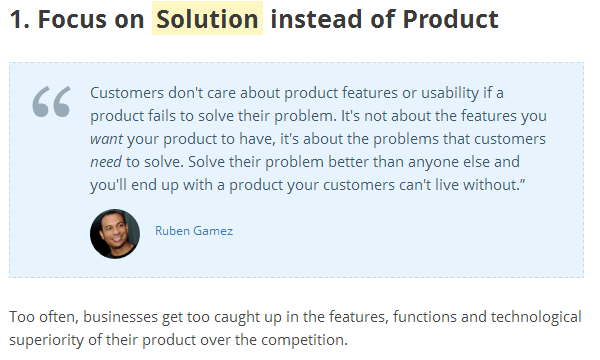Viewport: 600px width, 360px height.
Task: Click the word functions in the paragraph
Action: pyautogui.click(x=425, y=317)
